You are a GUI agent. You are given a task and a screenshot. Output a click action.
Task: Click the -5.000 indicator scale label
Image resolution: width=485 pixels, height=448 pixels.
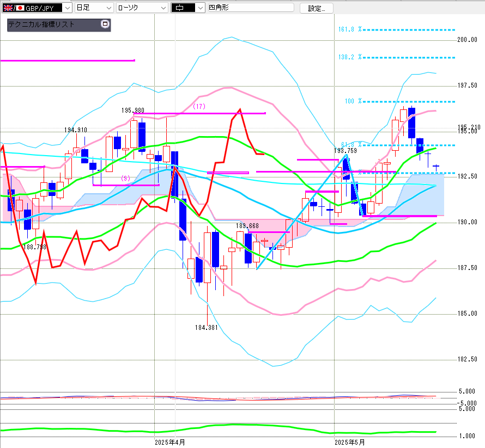click(x=467, y=403)
